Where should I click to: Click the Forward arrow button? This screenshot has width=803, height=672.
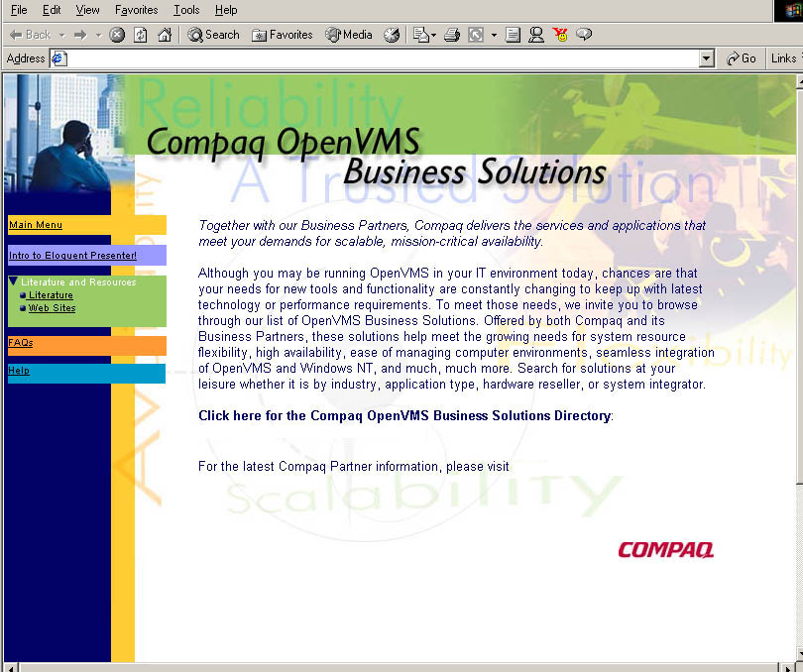[80, 35]
